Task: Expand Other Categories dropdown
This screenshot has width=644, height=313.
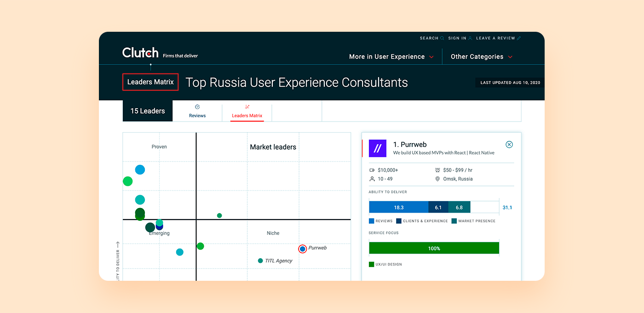Action: pyautogui.click(x=482, y=57)
